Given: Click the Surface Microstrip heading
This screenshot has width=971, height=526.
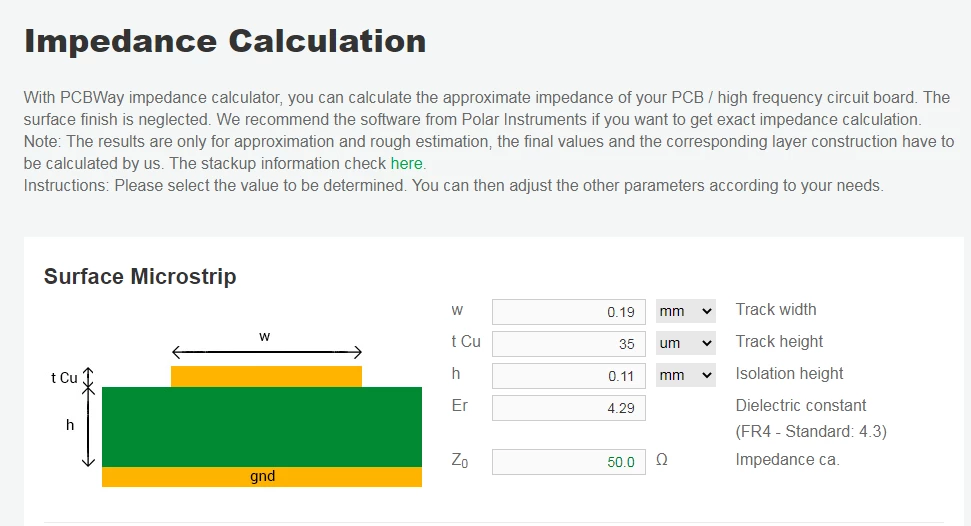Looking at the screenshot, I should click(x=140, y=276).
